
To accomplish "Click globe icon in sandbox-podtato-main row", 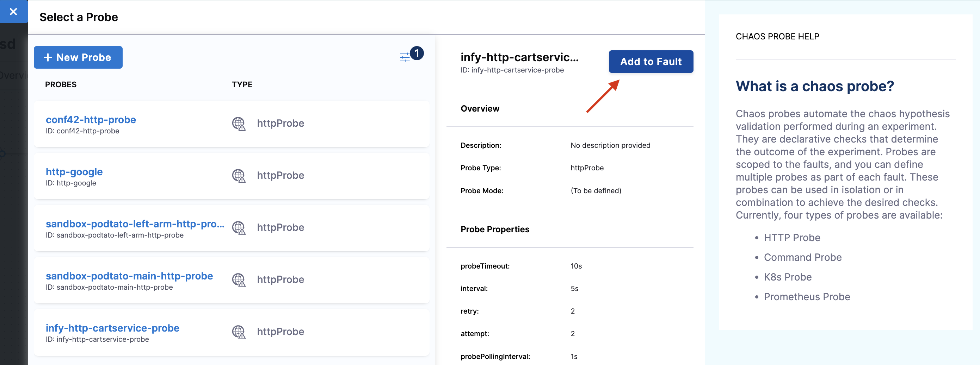I will (239, 279).
